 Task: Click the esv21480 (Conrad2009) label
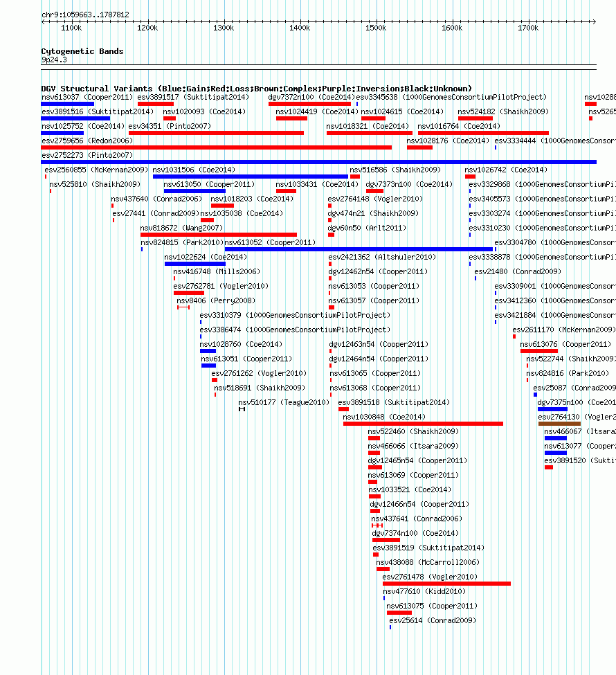[x=518, y=271]
